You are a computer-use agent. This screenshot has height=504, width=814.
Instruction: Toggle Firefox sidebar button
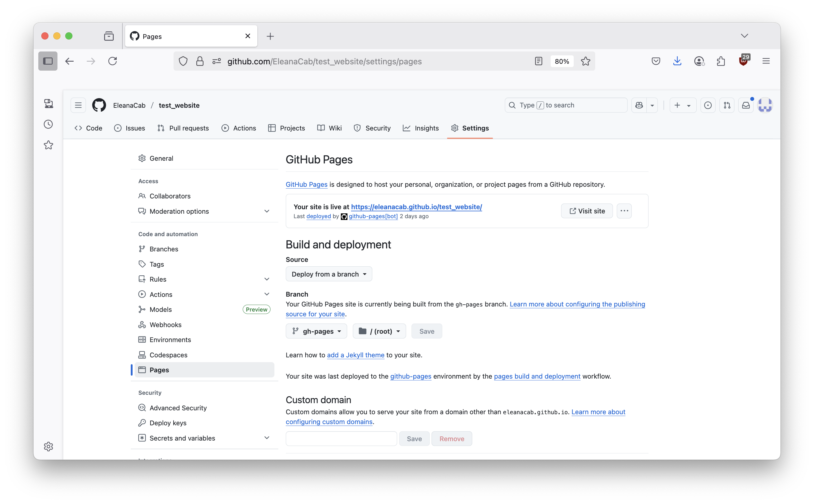[48, 61]
